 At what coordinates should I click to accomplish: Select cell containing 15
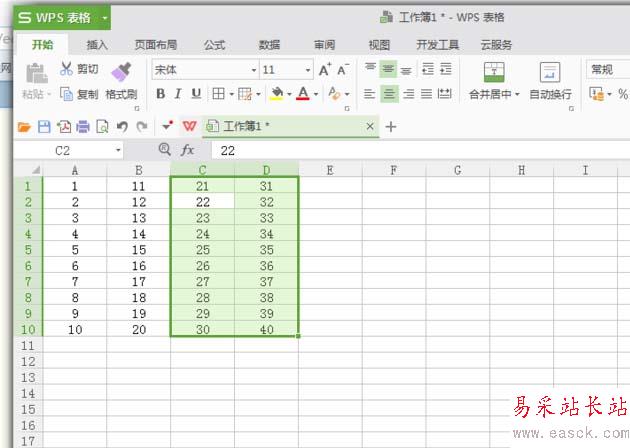[139, 250]
